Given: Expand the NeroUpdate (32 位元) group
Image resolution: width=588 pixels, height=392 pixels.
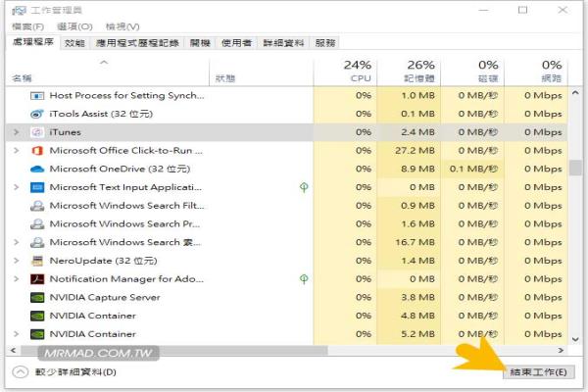Looking at the screenshot, I should pyautogui.click(x=16, y=261).
